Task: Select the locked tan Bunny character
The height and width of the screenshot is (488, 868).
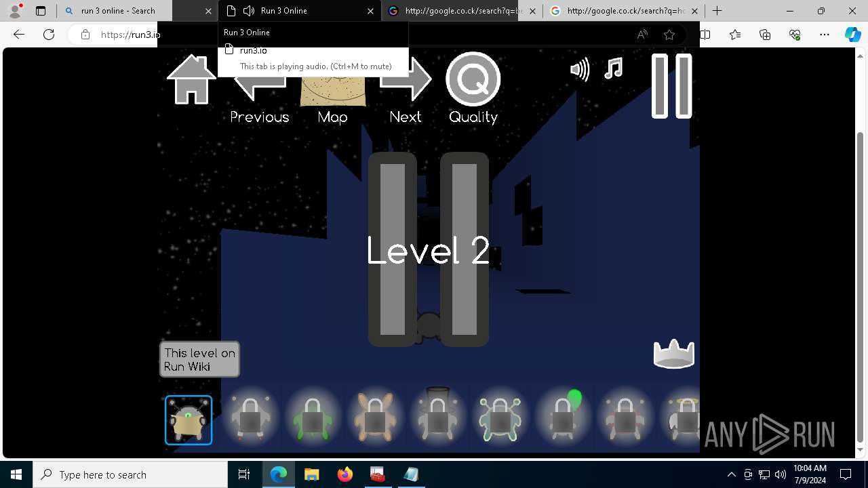Action: click(x=375, y=419)
